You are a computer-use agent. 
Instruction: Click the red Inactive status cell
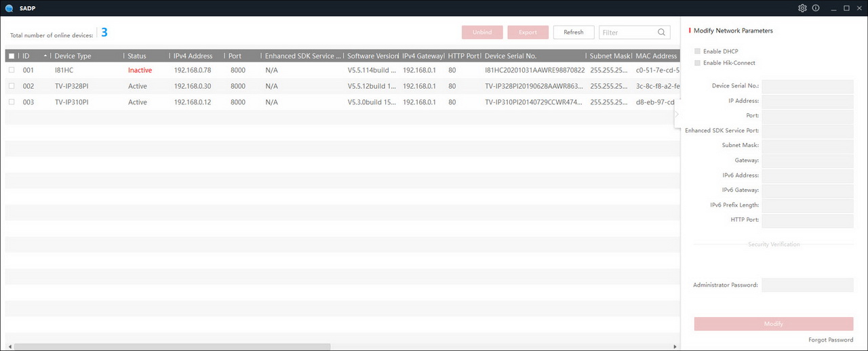point(140,70)
